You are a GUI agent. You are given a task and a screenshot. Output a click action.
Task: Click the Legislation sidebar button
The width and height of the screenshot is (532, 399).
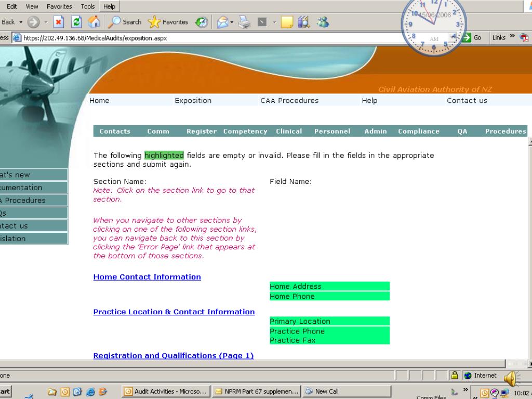[x=34, y=238]
